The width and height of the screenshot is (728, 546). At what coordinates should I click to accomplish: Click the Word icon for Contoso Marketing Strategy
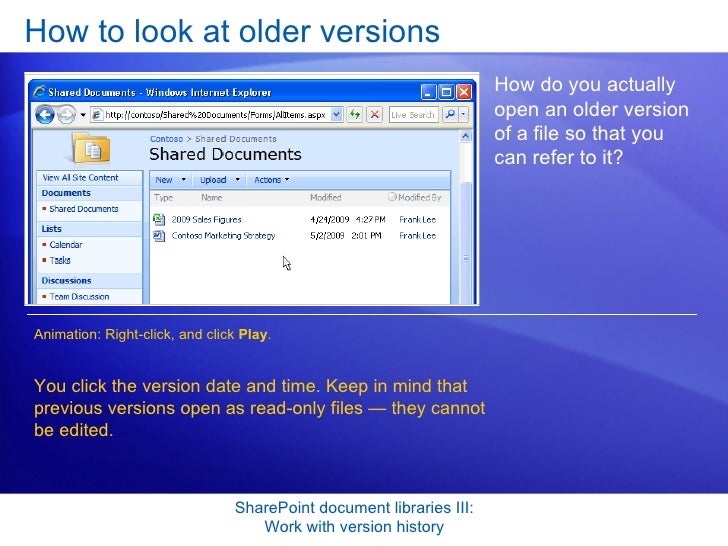pyautogui.click(x=159, y=236)
